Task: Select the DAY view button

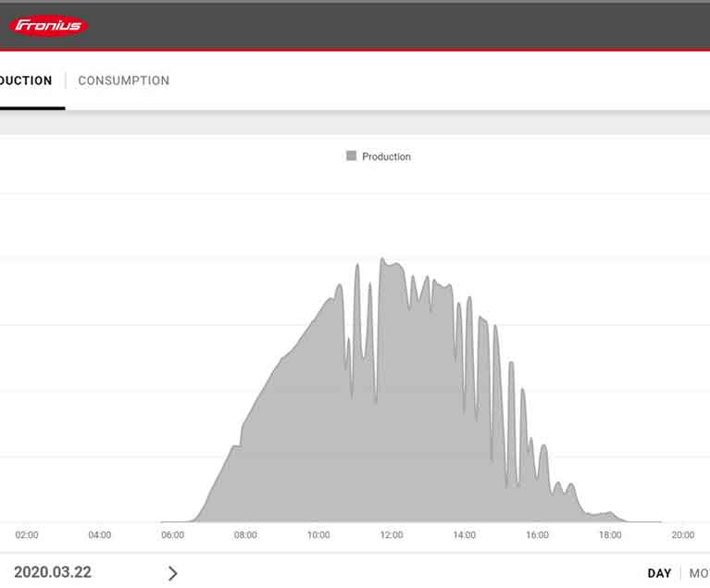Action: 659,573
